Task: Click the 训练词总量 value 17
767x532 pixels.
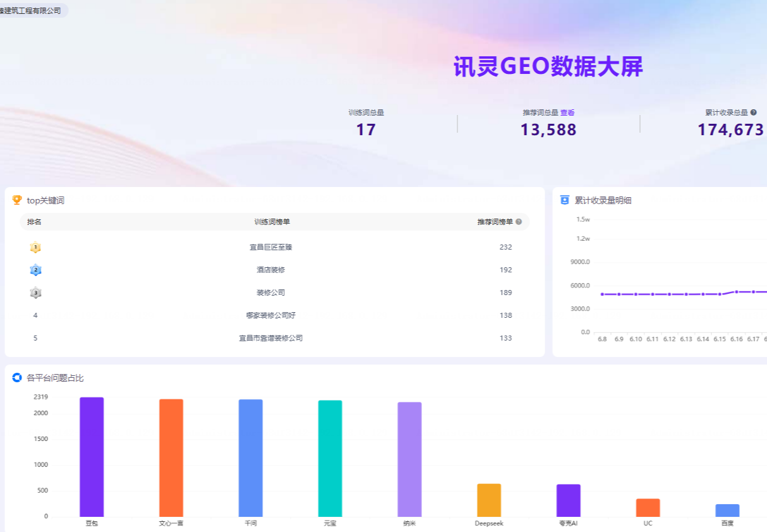Action: point(366,130)
